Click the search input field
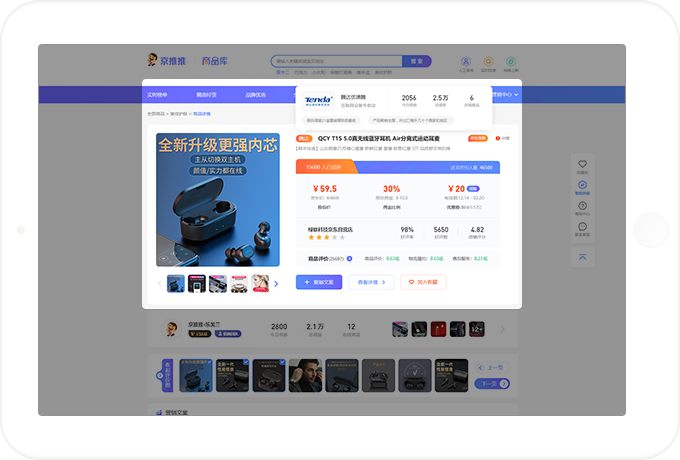Viewport: 680px width, 460px height. pyautogui.click(x=336, y=61)
